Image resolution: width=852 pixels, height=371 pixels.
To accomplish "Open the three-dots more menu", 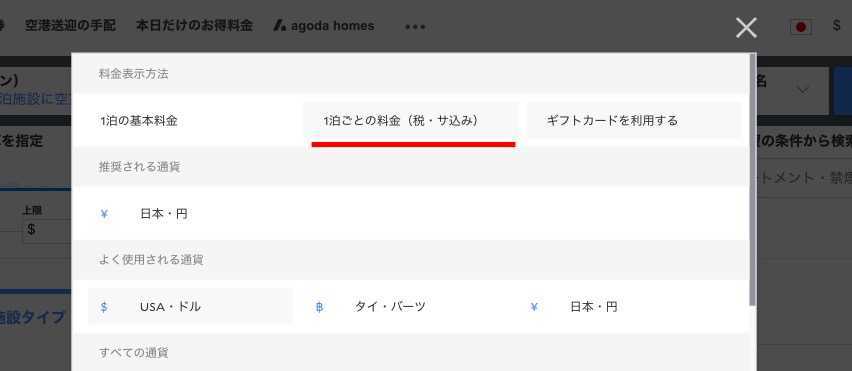I will click(415, 27).
